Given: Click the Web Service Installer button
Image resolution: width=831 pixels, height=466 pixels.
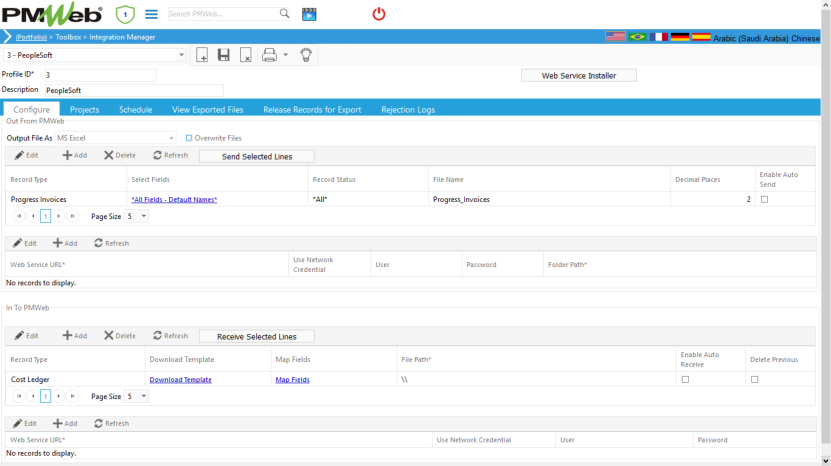Looking at the screenshot, I should (578, 75).
